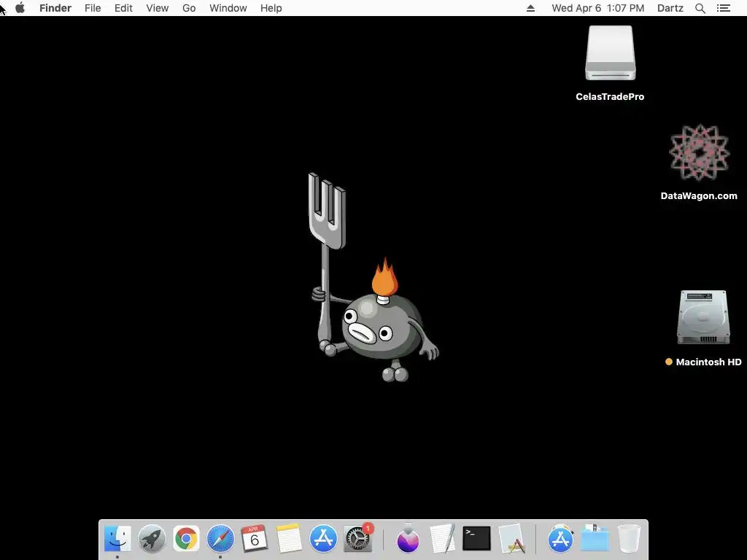Open Safari compass icon in Dock
Image resolution: width=747 pixels, height=560 pixels.
point(220,539)
